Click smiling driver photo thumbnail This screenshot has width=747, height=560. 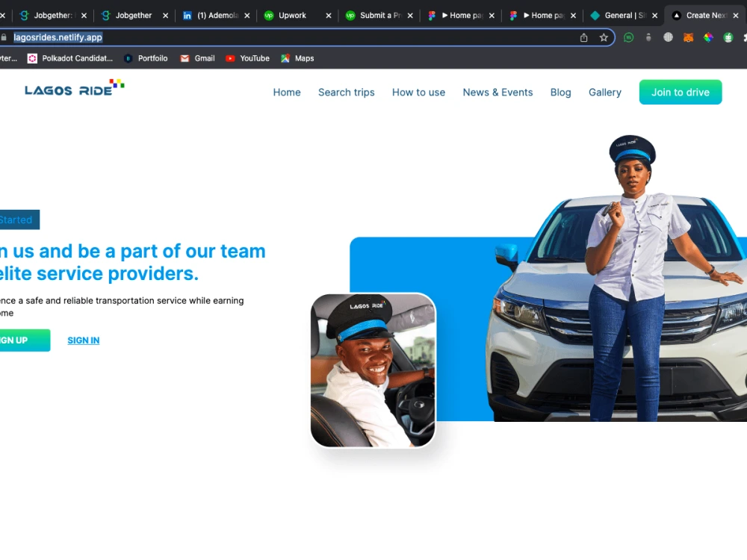373,370
